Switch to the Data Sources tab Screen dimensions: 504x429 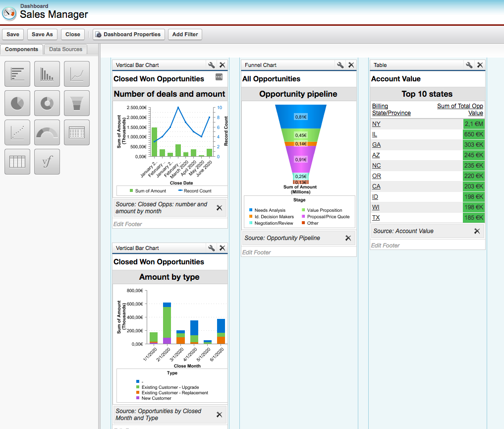click(x=65, y=49)
